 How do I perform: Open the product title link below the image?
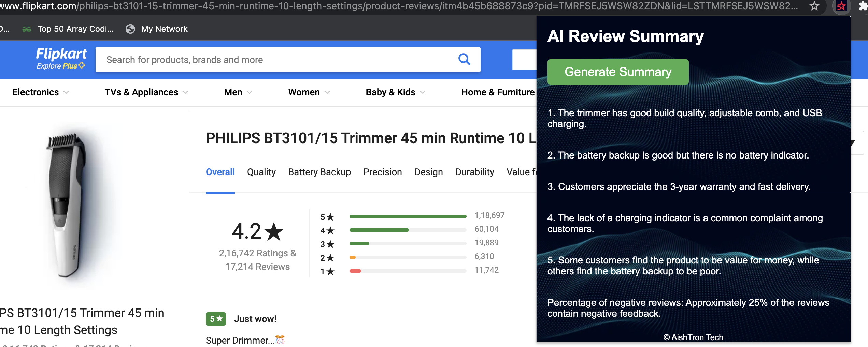82,321
